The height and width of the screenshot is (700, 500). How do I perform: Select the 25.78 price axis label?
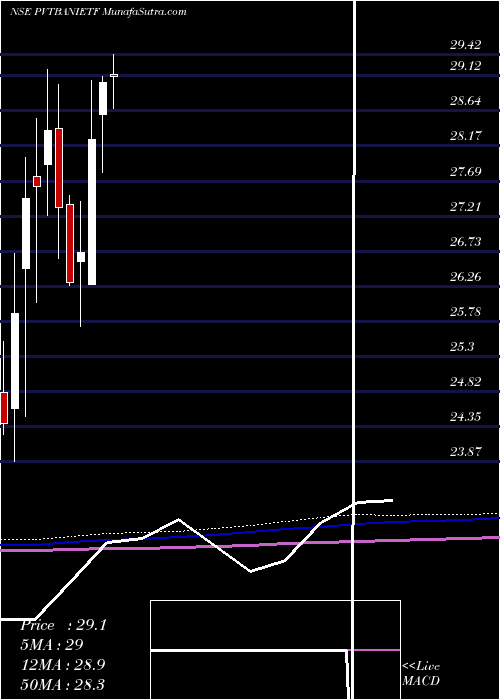point(466,311)
